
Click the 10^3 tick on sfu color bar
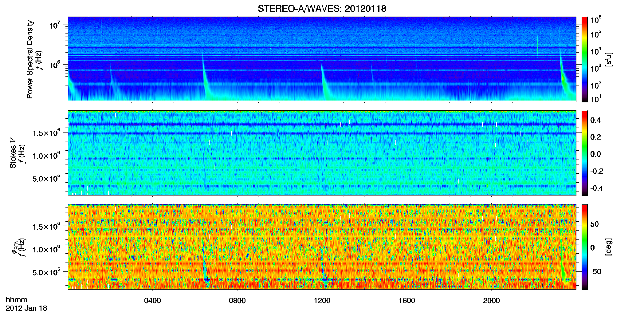pyautogui.click(x=596, y=68)
